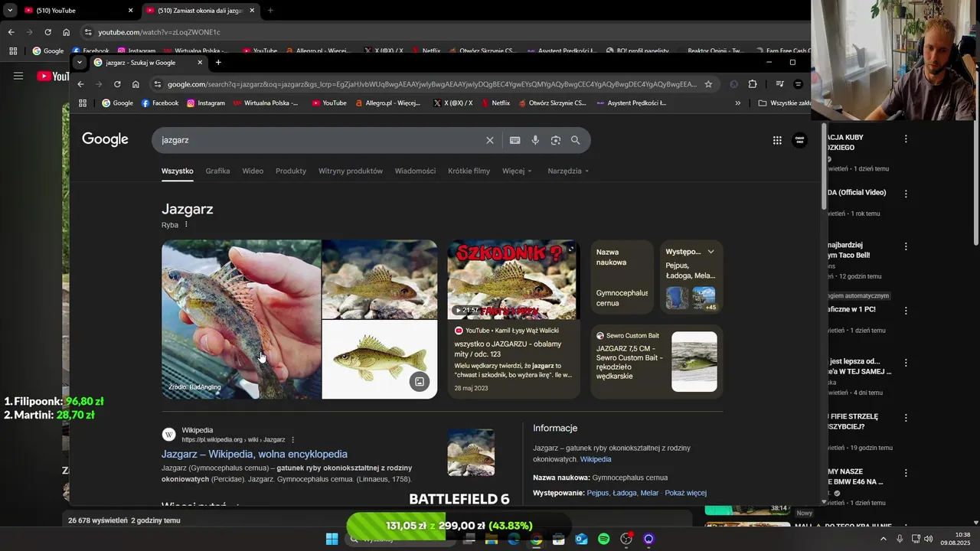Open the Witryny produktów tab
This screenshot has width=980, height=551.
coord(351,171)
